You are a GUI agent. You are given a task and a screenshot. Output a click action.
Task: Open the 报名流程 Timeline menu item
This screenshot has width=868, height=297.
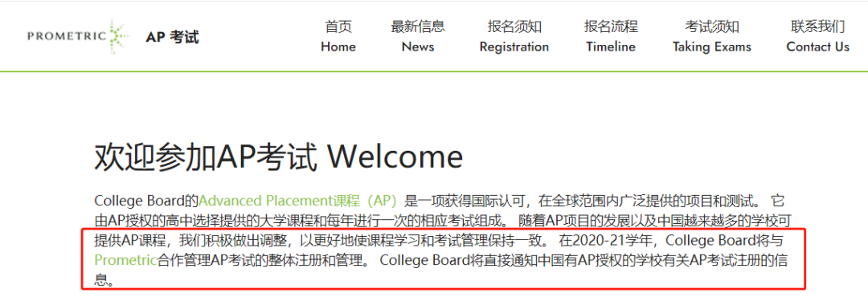pos(611,36)
